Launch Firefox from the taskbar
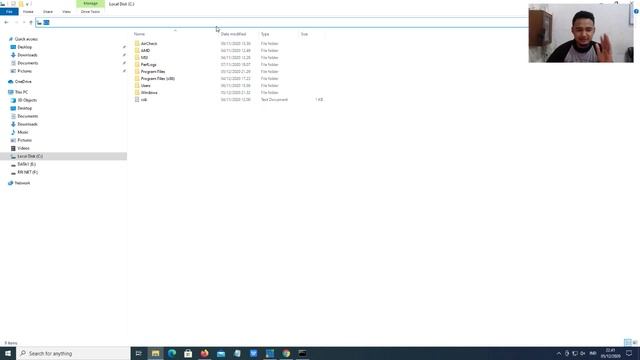The width and height of the screenshot is (640, 360). (204, 353)
